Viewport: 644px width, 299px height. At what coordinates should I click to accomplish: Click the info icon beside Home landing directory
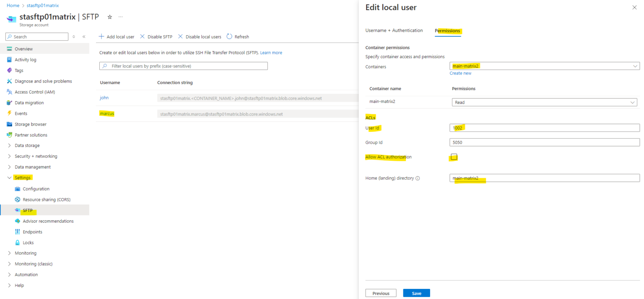click(418, 178)
